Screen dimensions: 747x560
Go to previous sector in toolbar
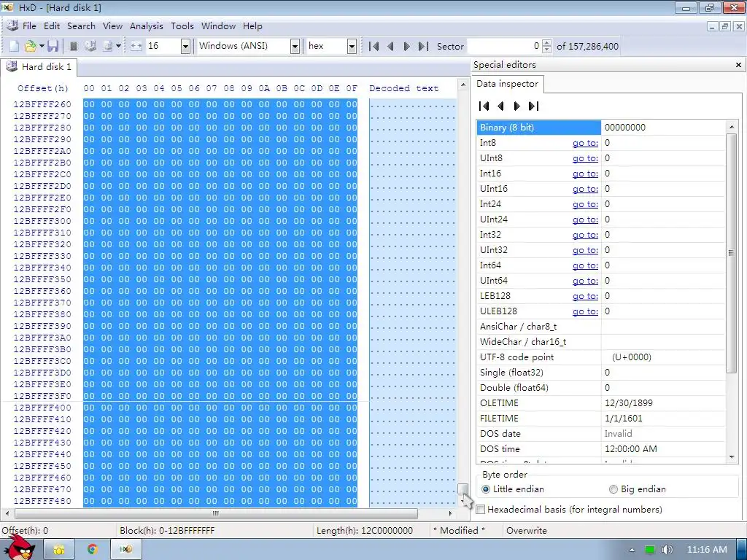pos(390,46)
